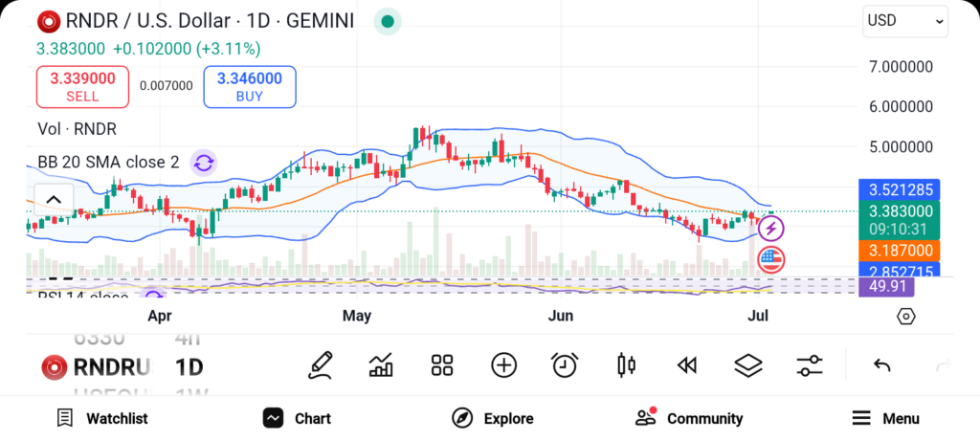Open the four-square layout grid icon

(x=442, y=365)
